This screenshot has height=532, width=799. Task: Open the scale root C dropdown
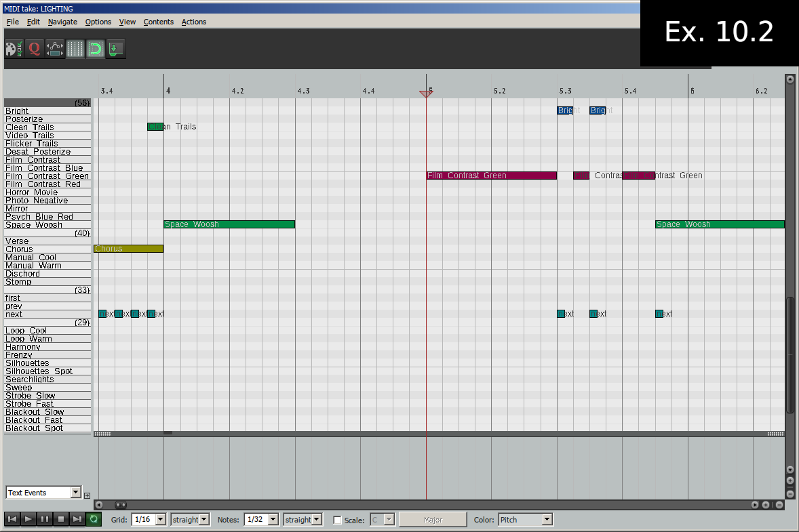389,519
